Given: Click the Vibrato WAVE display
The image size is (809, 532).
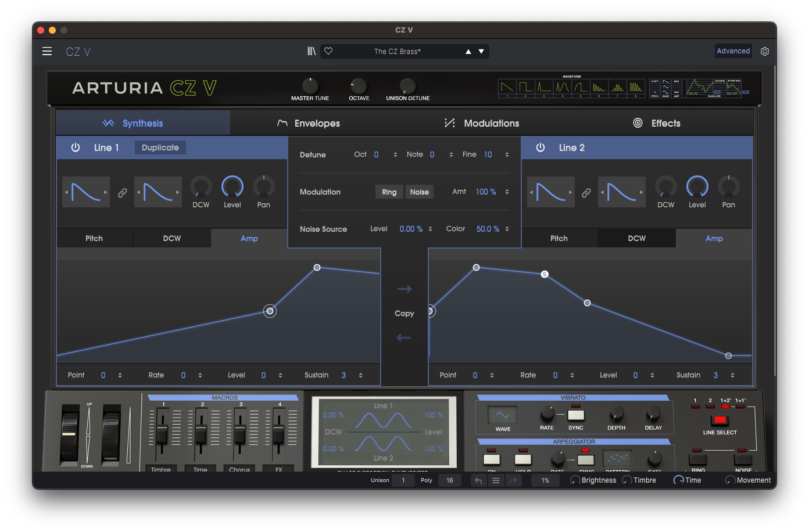Looking at the screenshot, I should (503, 415).
